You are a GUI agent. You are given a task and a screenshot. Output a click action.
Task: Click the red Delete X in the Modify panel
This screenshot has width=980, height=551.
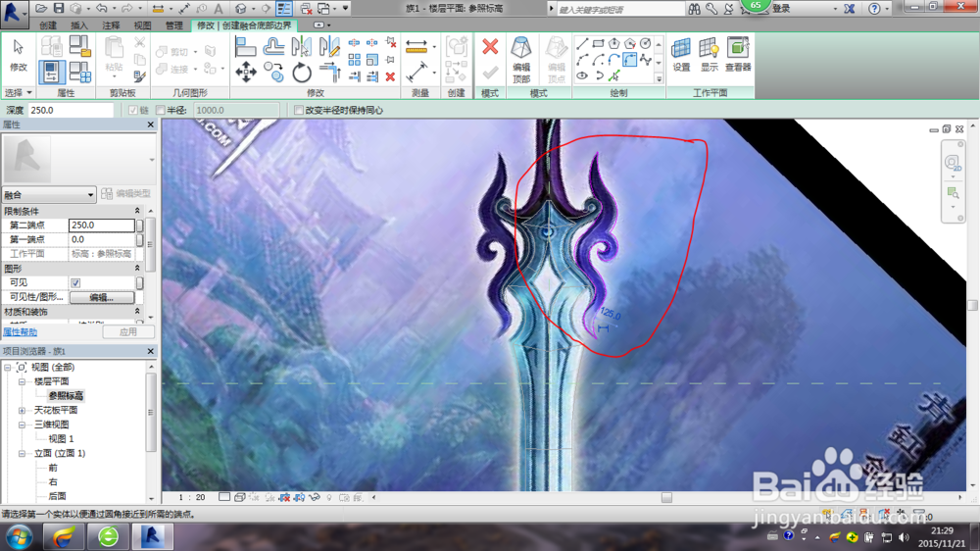point(390,76)
